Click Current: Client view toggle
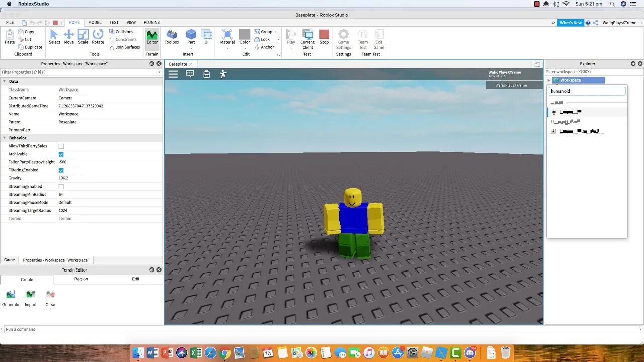Image resolution: width=644 pixels, height=362 pixels. click(308, 39)
